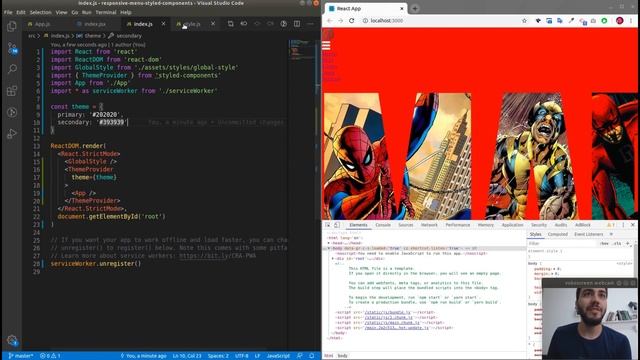Click the hamburger menu icon on the page
Screen dimensions: 640x360
pyautogui.click(x=326, y=45)
